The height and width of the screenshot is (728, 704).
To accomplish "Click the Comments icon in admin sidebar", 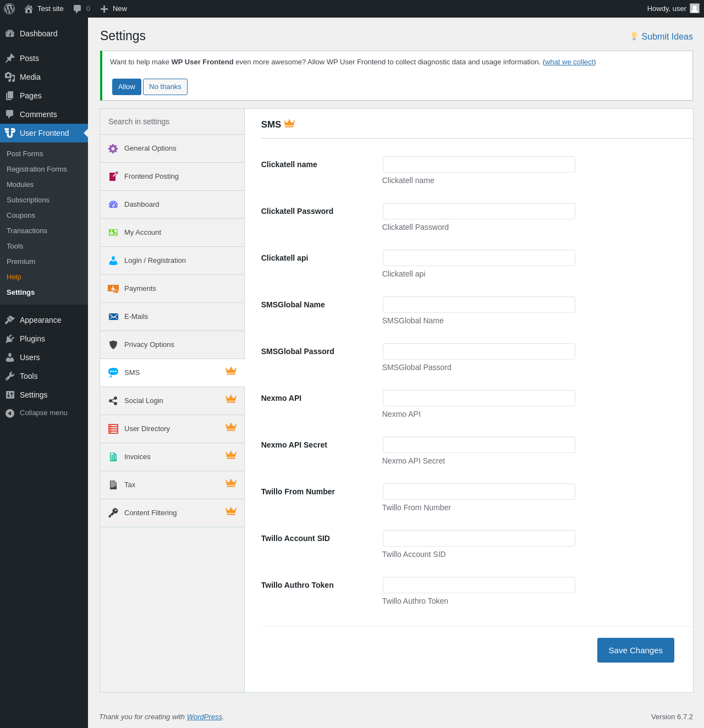I will (10, 114).
